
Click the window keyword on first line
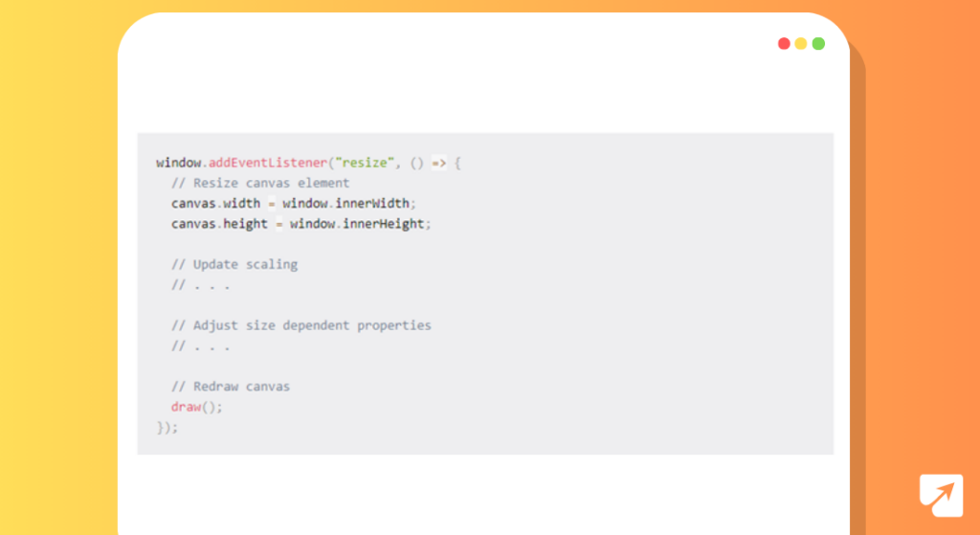[x=179, y=163]
